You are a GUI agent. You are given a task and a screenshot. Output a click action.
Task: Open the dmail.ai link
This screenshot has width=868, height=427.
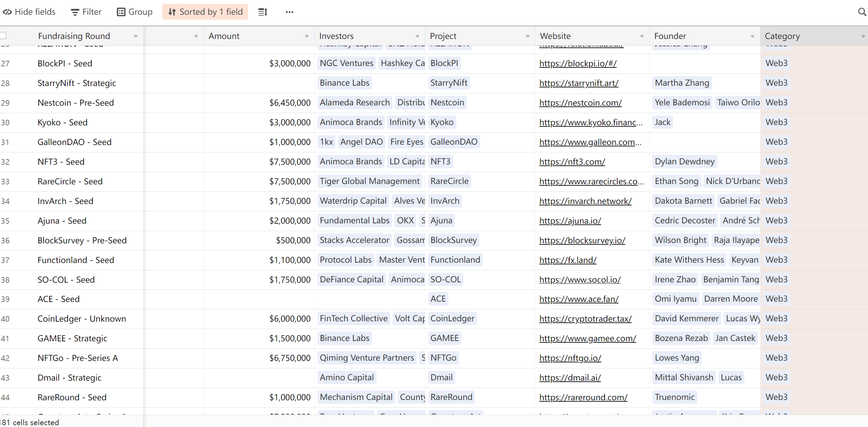(x=570, y=377)
